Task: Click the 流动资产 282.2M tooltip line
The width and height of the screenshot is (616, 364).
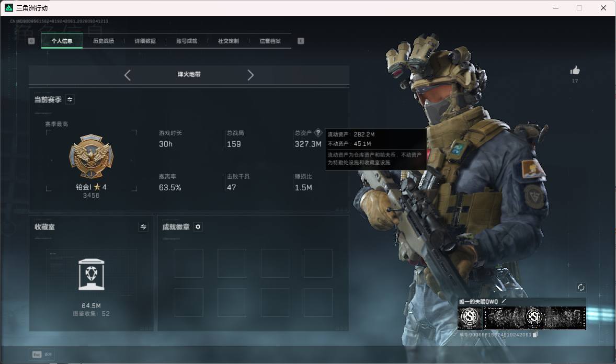Action: point(351,134)
